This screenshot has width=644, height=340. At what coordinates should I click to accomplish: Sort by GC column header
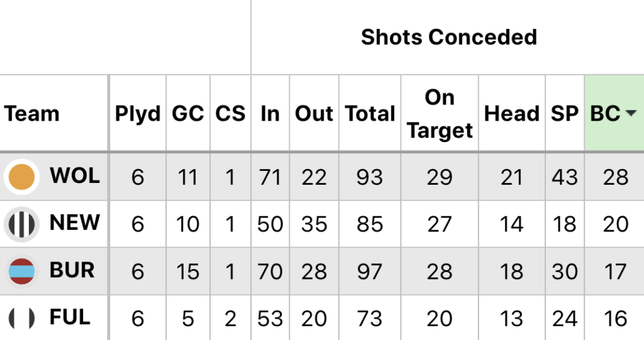(188, 114)
